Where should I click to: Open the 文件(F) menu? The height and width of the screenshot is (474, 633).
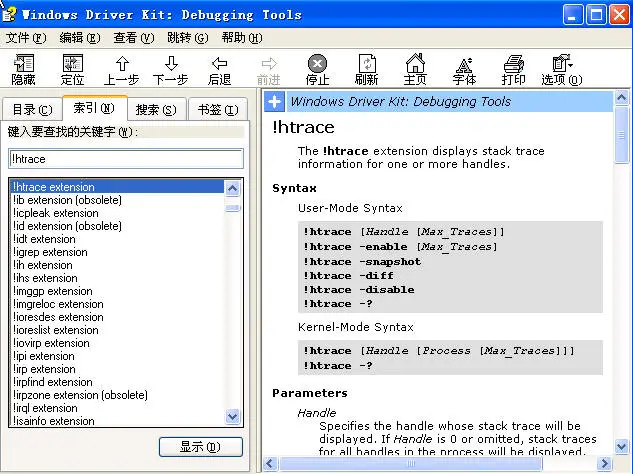(26, 38)
